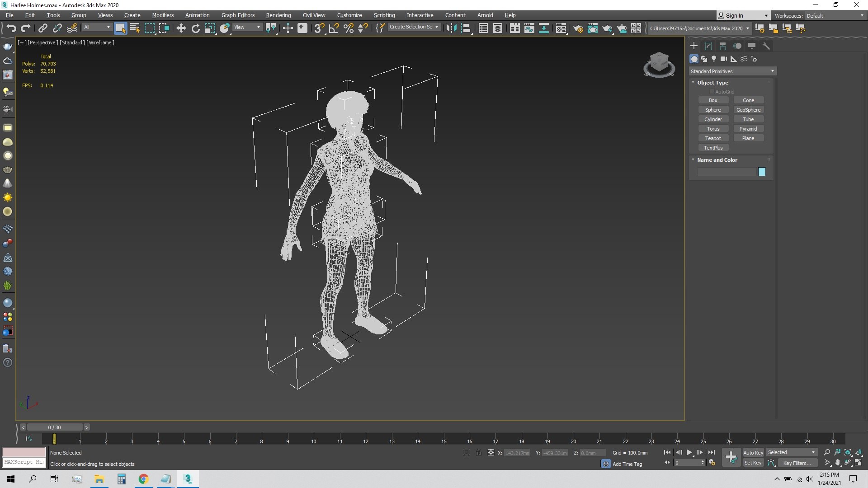Click the Mirror tool icon
868x488 pixels.
coord(451,28)
